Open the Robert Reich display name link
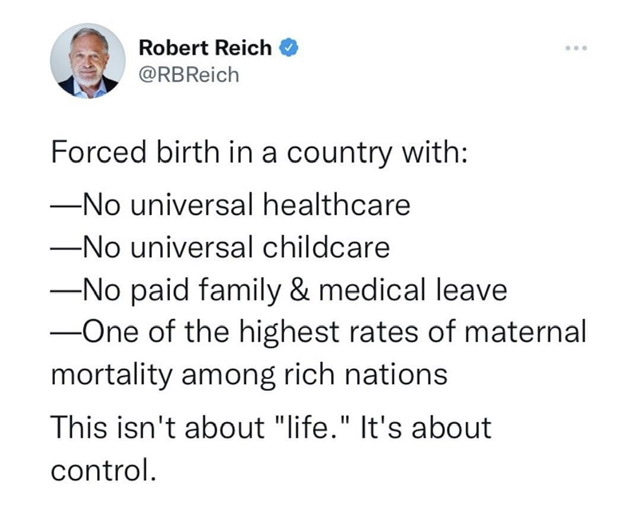The height and width of the screenshot is (524, 640). tap(205, 48)
